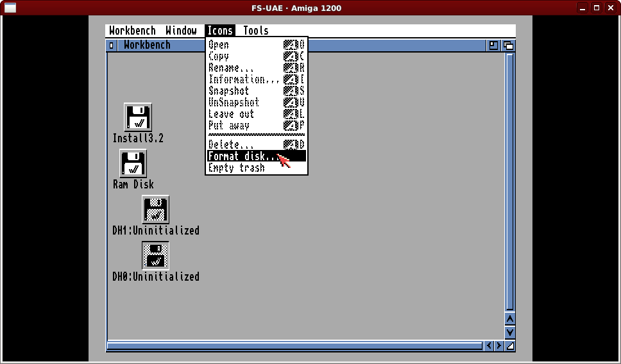The height and width of the screenshot is (364, 621).
Task: Choose Open in the Icons menu
Action: (257, 45)
